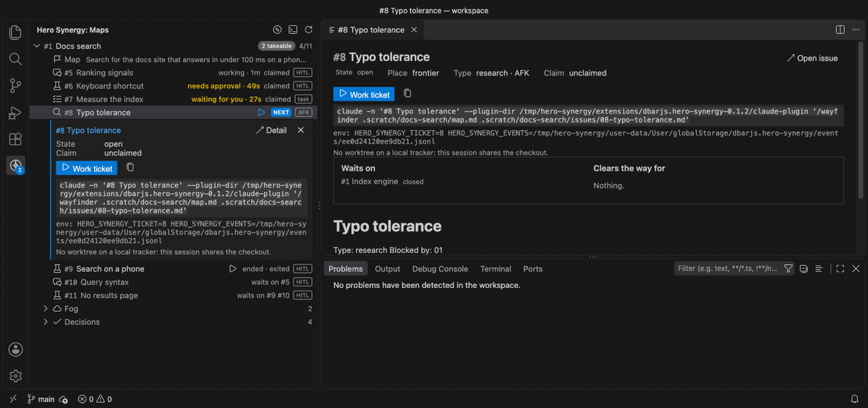Image resolution: width=868 pixels, height=408 pixels.
Task: Close the #8 Typo tolerance editor tab
Action: pyautogui.click(x=414, y=30)
